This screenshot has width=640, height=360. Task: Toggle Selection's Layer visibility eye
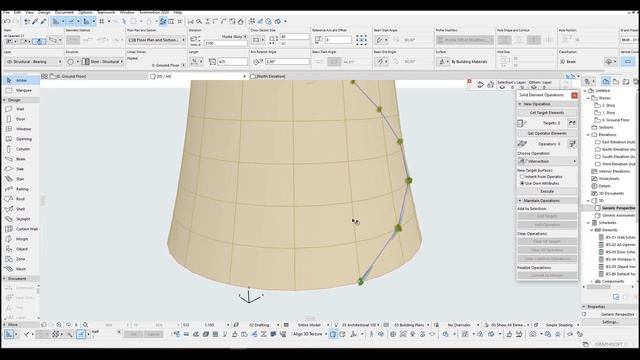[502, 87]
